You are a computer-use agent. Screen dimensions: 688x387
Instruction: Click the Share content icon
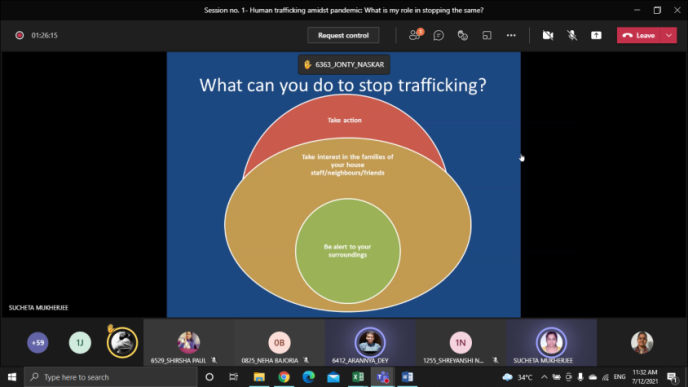click(596, 35)
